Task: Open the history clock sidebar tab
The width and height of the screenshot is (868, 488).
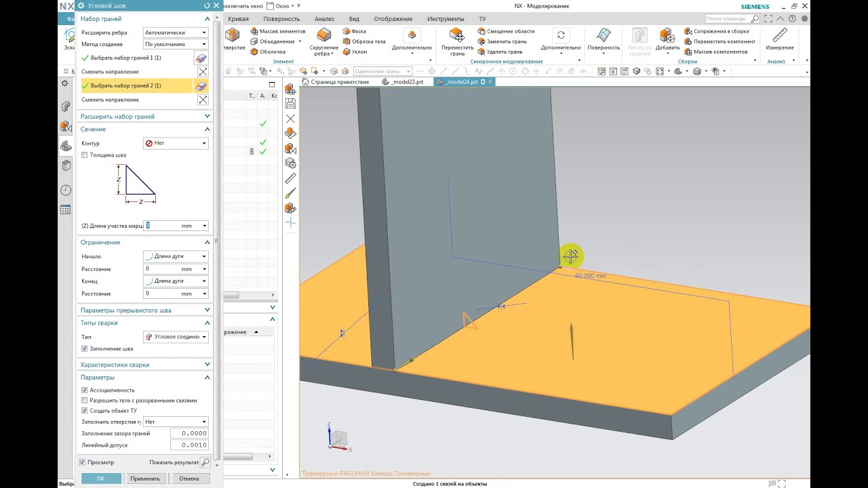Action: coord(66,190)
